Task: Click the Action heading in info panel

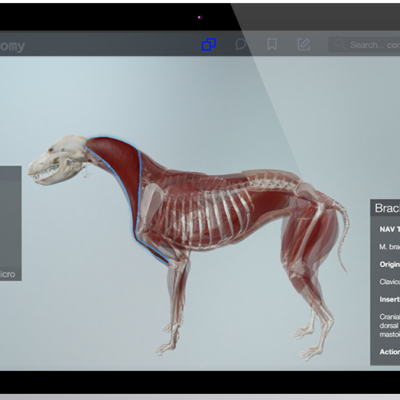Action: [390, 352]
